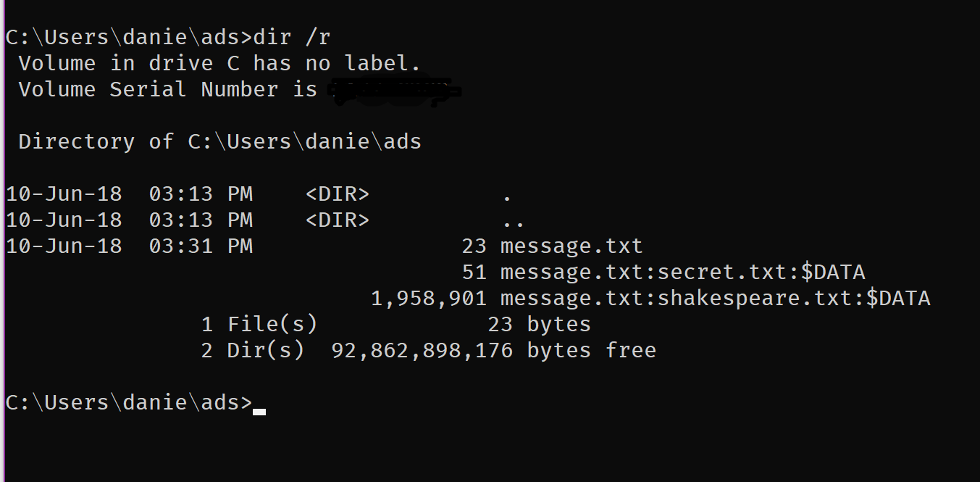Image resolution: width=980 pixels, height=482 pixels.
Task: Click the '2 Dir(s)' summary text
Action: point(252,351)
